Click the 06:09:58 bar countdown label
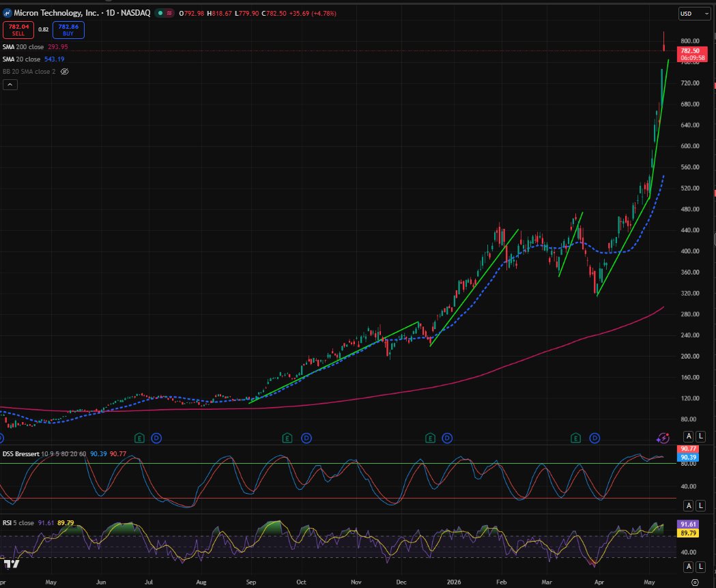Image resolution: width=716 pixels, height=588 pixels. pos(693,58)
